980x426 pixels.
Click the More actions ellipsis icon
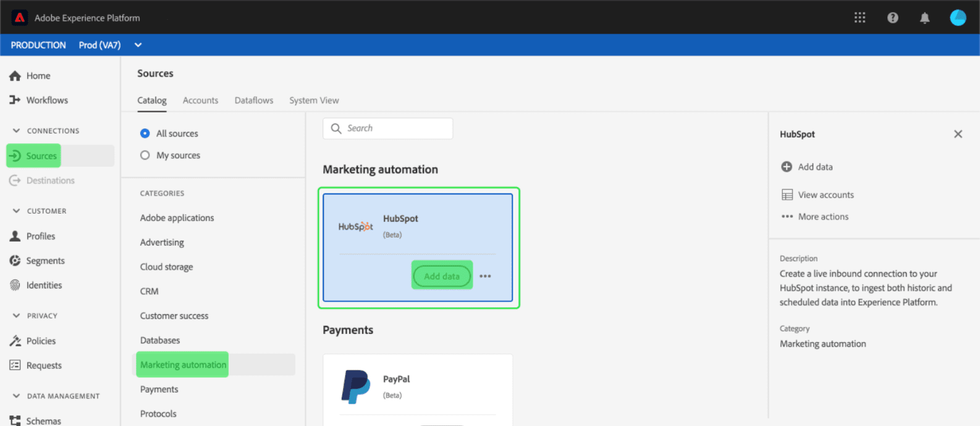787,217
